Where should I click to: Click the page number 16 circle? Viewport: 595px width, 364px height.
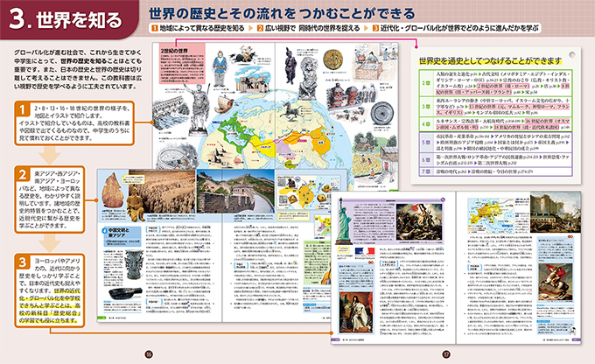tap(149, 354)
